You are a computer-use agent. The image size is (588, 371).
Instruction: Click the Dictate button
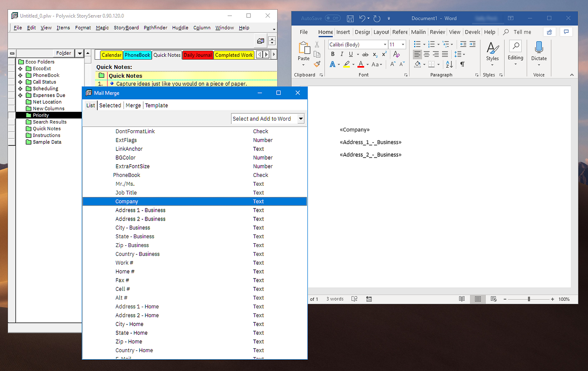click(x=539, y=53)
